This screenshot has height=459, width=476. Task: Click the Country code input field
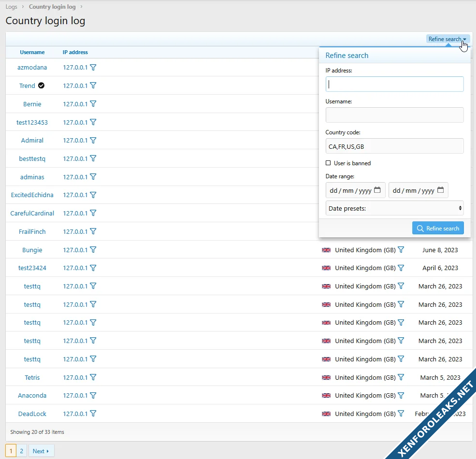coord(394,146)
